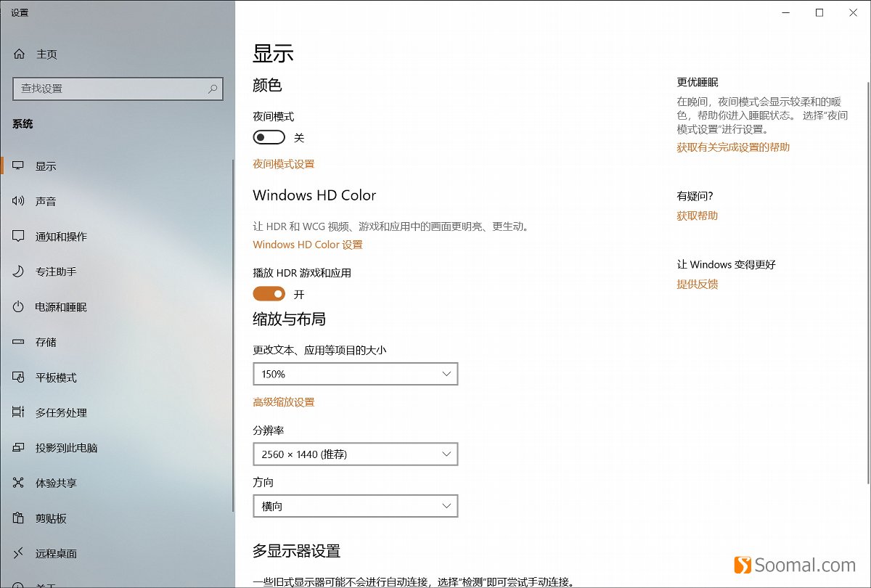The height and width of the screenshot is (588, 871).
Task: Open the 150% scaling dropdown
Action: 355,373
